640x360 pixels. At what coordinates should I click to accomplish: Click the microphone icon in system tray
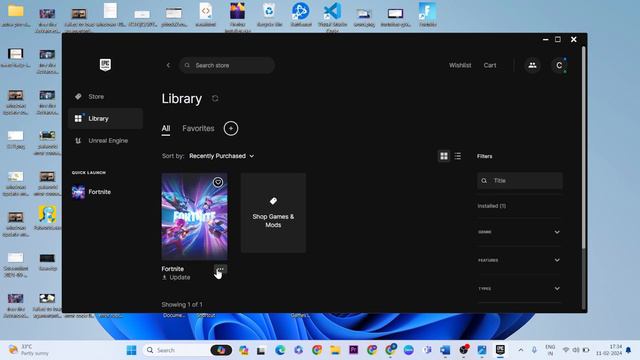[534, 350]
